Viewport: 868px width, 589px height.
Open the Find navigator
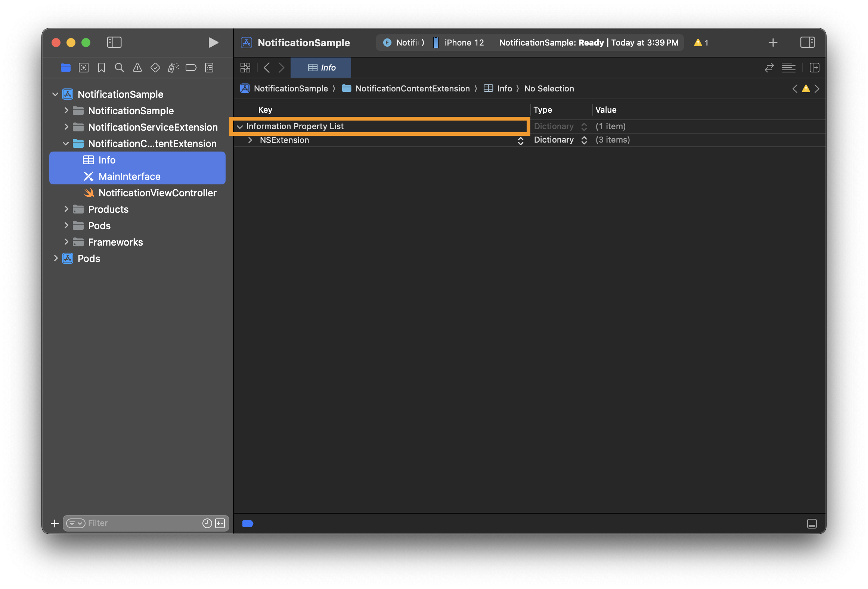coord(120,68)
